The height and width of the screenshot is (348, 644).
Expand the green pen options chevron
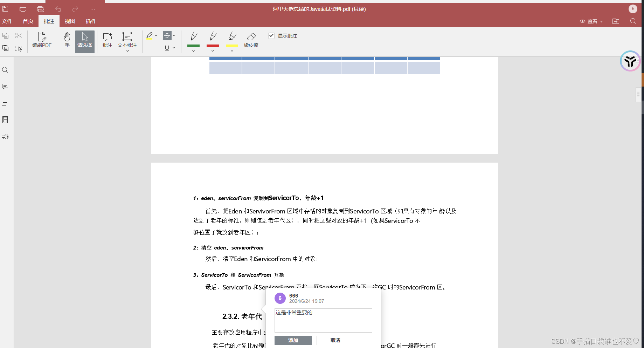[193, 51]
